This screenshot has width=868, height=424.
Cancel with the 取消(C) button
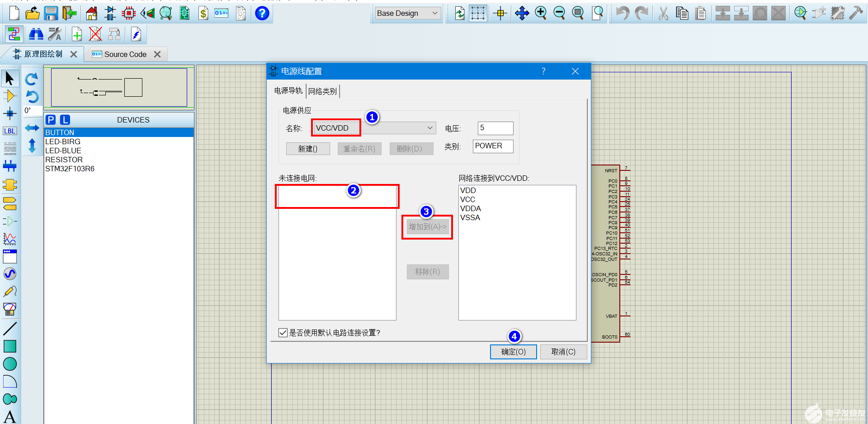coord(563,352)
